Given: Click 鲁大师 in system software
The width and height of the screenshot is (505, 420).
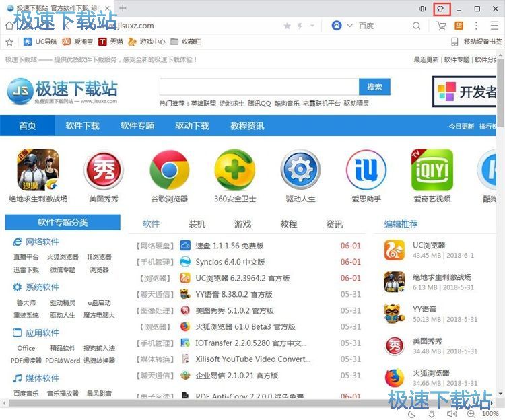Looking at the screenshot, I should coord(26,302).
